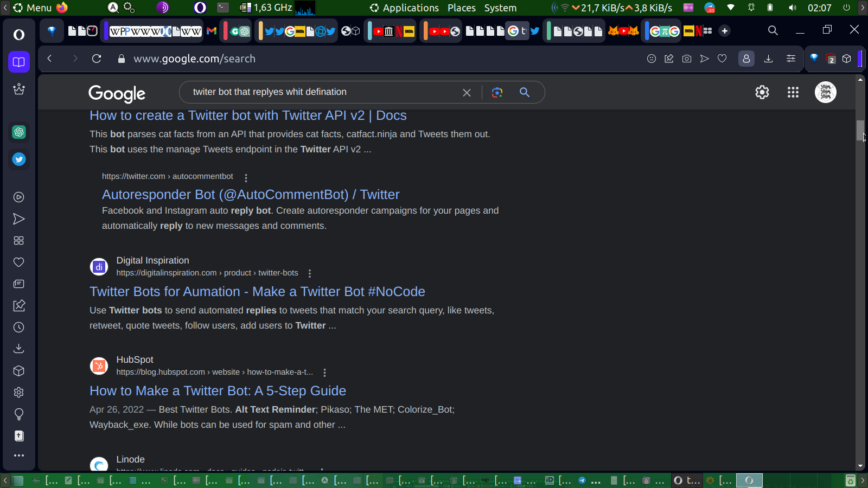Open Easy Setup sliders icon
This screenshot has height=488, width=868.
(791, 59)
